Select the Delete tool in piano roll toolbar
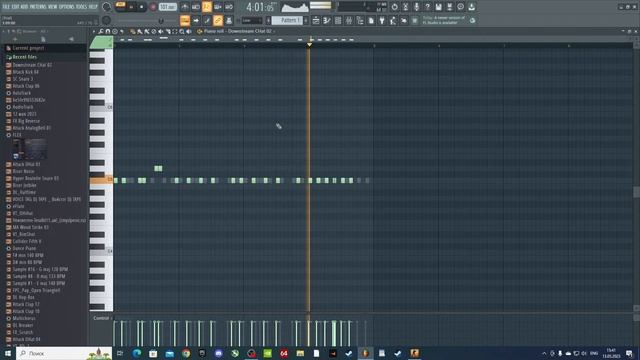The image size is (640, 360). pos(153,31)
